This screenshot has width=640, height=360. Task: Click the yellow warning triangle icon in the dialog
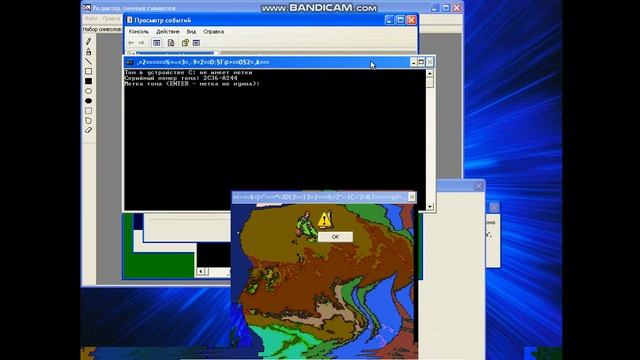pyautogui.click(x=324, y=220)
